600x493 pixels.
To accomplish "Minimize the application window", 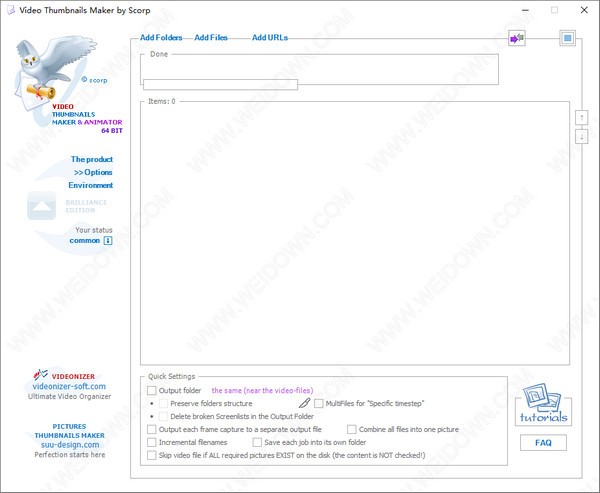I will [x=525, y=10].
